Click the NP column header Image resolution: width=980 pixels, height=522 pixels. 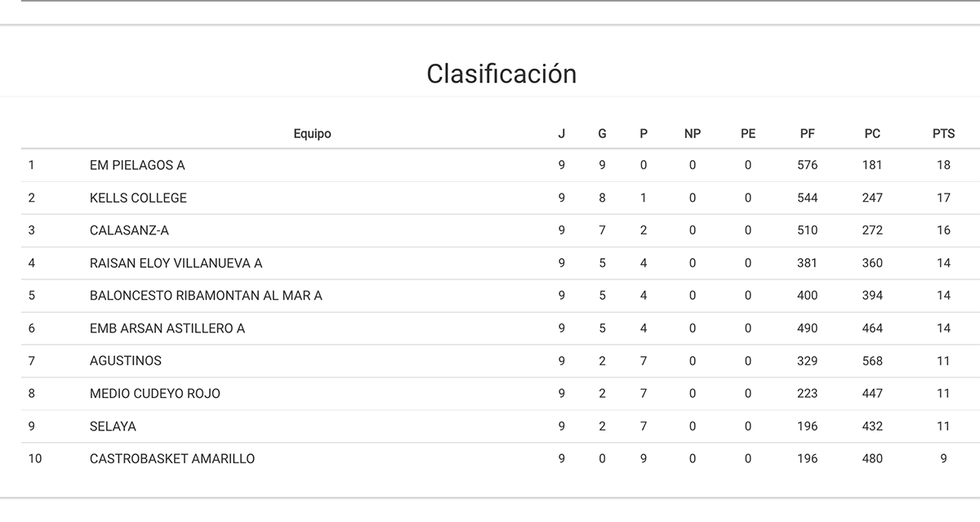(x=692, y=134)
